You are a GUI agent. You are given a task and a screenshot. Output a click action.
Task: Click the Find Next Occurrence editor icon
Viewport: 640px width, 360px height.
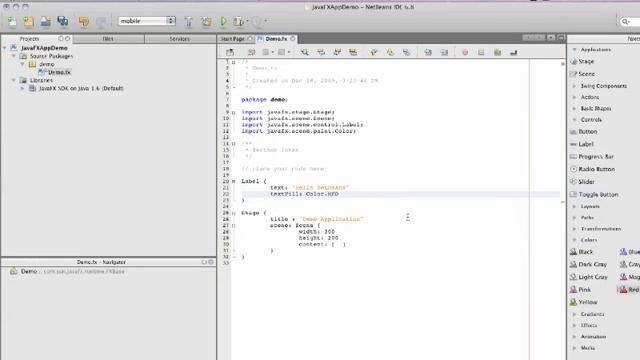(x=337, y=52)
